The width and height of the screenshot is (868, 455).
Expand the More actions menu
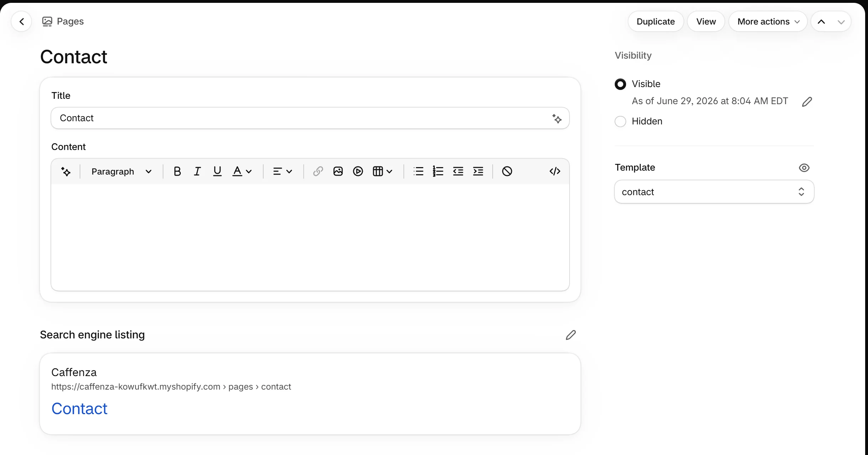pyautogui.click(x=768, y=22)
